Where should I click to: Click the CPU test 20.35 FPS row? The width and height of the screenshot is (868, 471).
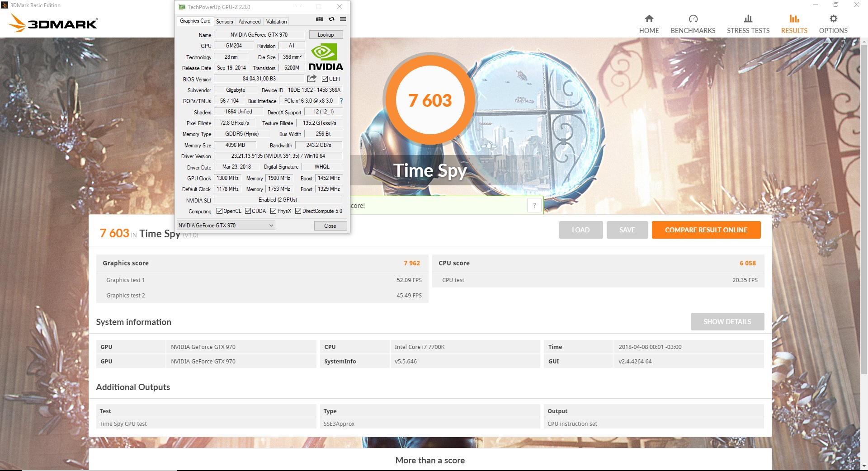[x=598, y=280]
